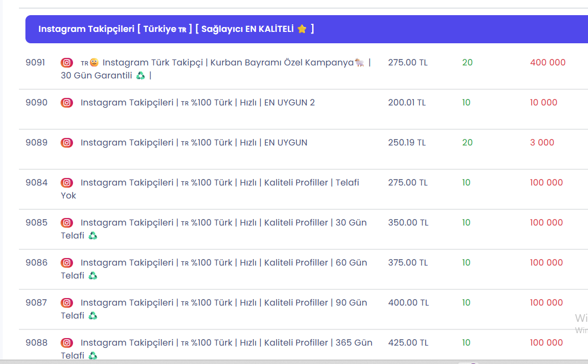
Task: Click minimum order 10 in row 9087
Action: pyautogui.click(x=466, y=303)
